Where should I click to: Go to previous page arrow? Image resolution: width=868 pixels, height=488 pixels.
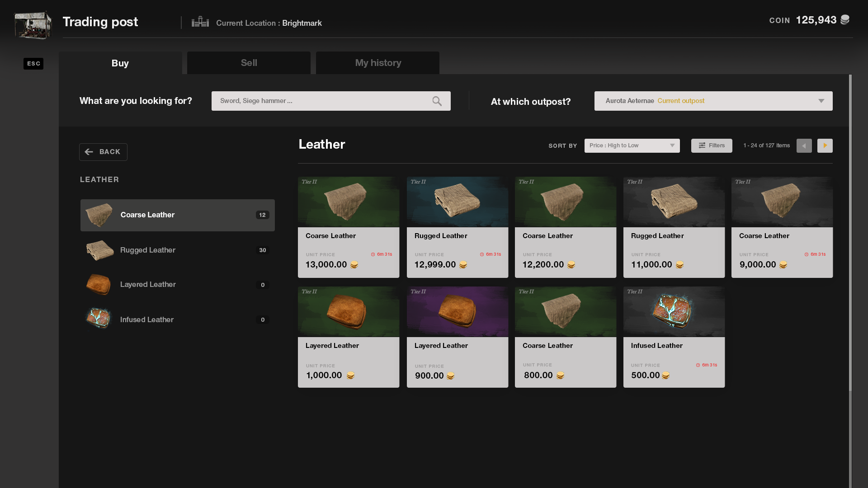point(804,145)
